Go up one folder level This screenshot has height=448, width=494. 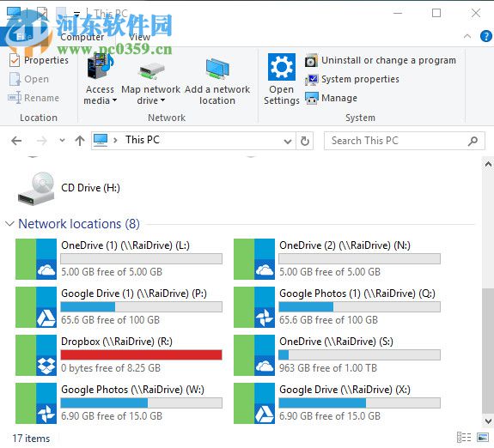[x=80, y=141]
